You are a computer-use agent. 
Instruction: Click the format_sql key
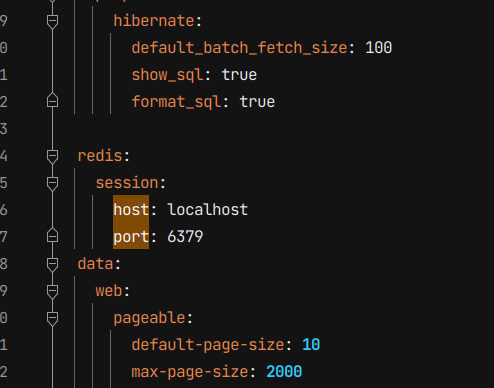tap(177, 102)
